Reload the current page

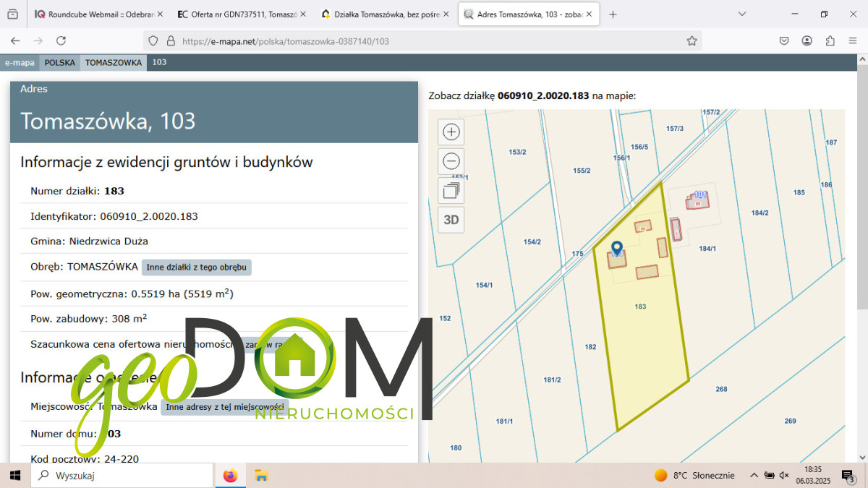click(x=62, y=41)
